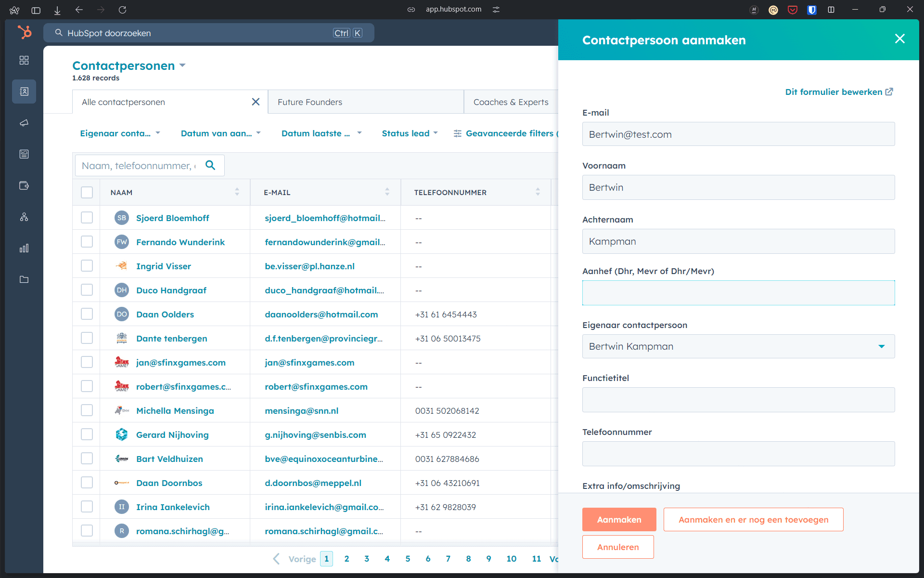Viewport: 924px width, 578px height.
Task: Open the Dit formulier bewerken link
Action: tap(839, 92)
